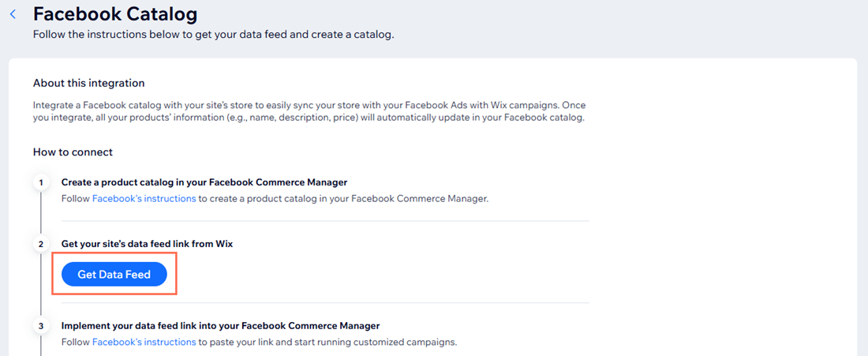Click the Implement your data feed link title

tap(220, 325)
